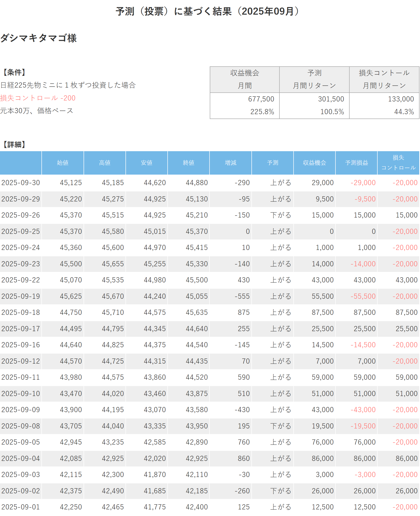Click the 高値 column header
Viewport: 420px width, 516px height.
(x=105, y=163)
